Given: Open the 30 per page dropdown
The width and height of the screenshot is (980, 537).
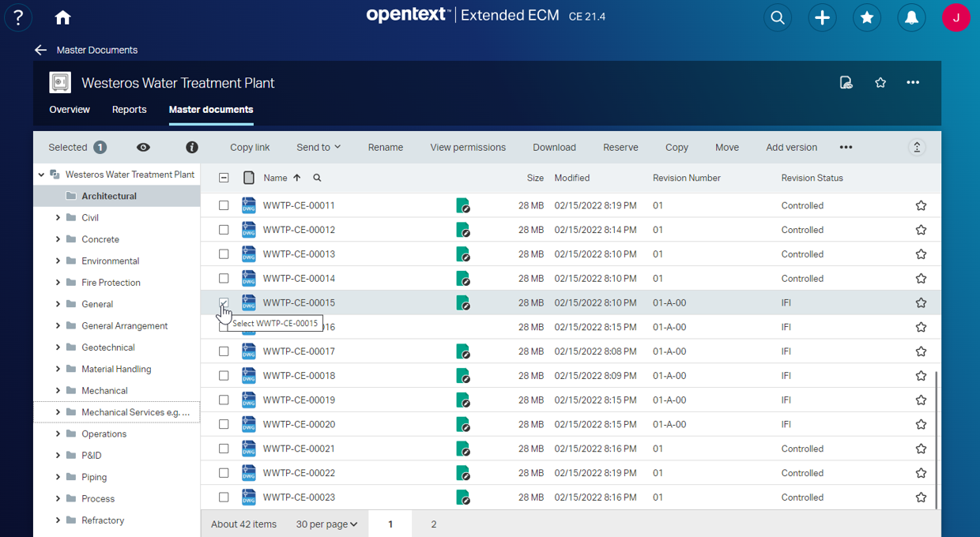Looking at the screenshot, I should click(x=326, y=524).
